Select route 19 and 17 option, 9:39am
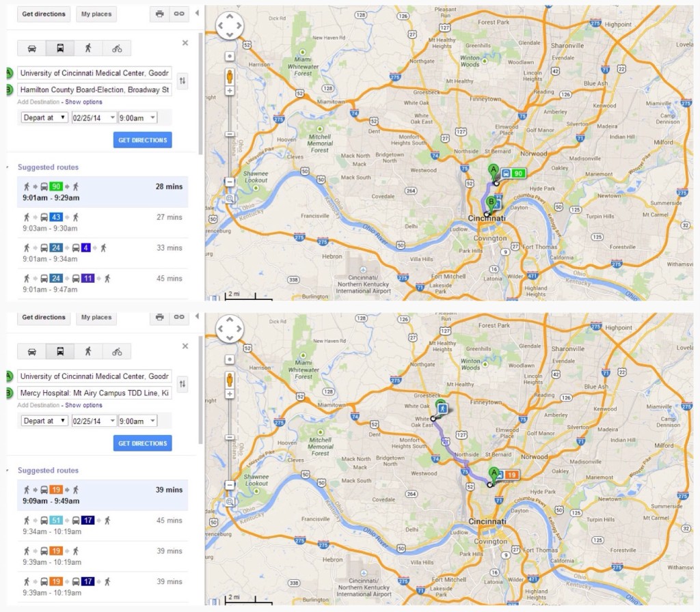This screenshot has width=700, height=612. point(103,587)
